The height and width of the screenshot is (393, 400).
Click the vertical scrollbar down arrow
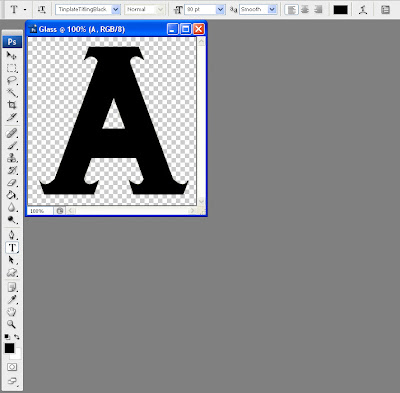(x=201, y=201)
